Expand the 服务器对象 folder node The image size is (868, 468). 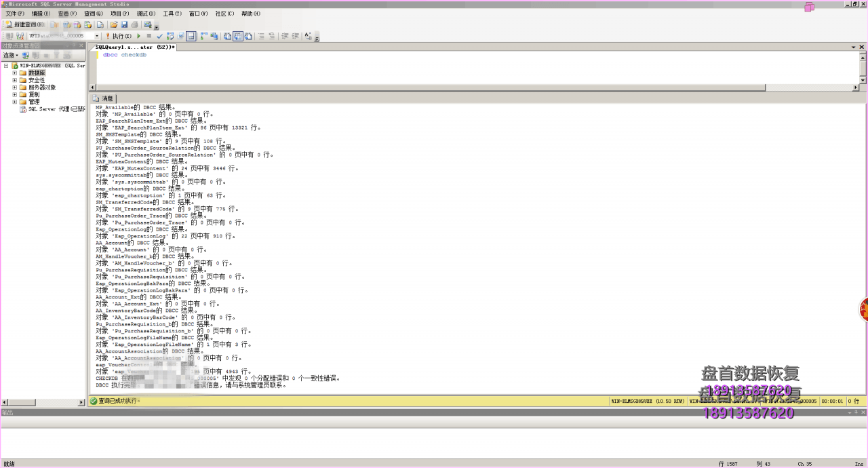click(x=14, y=87)
